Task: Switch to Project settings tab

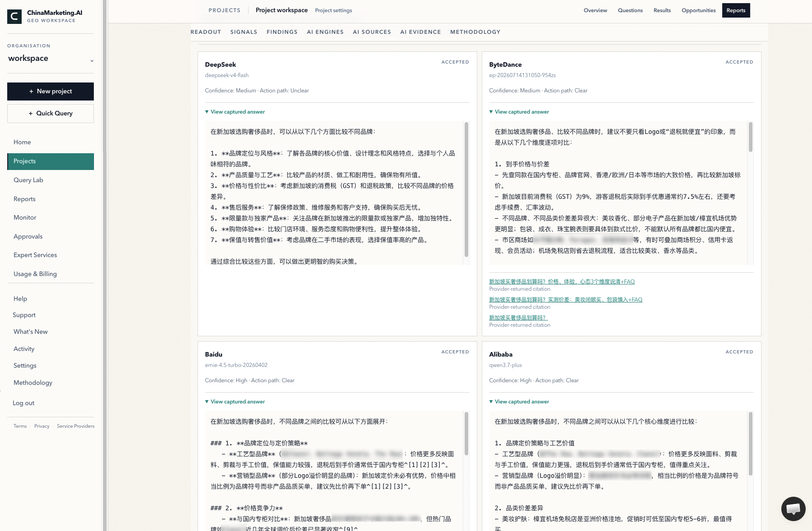Action: click(333, 10)
